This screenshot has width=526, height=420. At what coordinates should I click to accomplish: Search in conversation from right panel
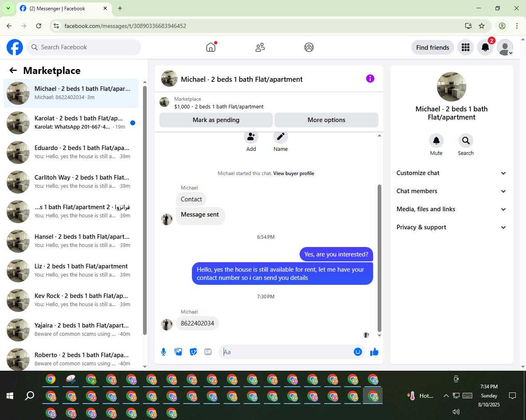click(466, 141)
